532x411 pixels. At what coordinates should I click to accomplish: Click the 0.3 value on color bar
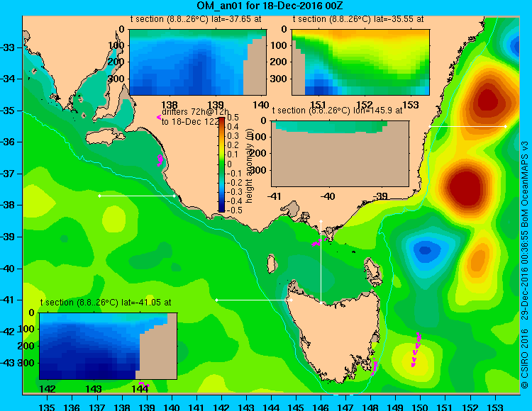click(x=233, y=136)
